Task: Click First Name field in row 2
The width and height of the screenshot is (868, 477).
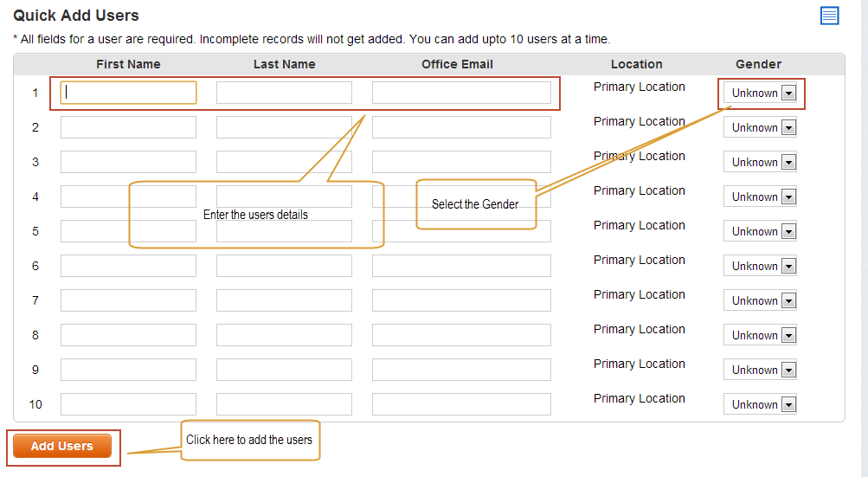Action: (128, 127)
